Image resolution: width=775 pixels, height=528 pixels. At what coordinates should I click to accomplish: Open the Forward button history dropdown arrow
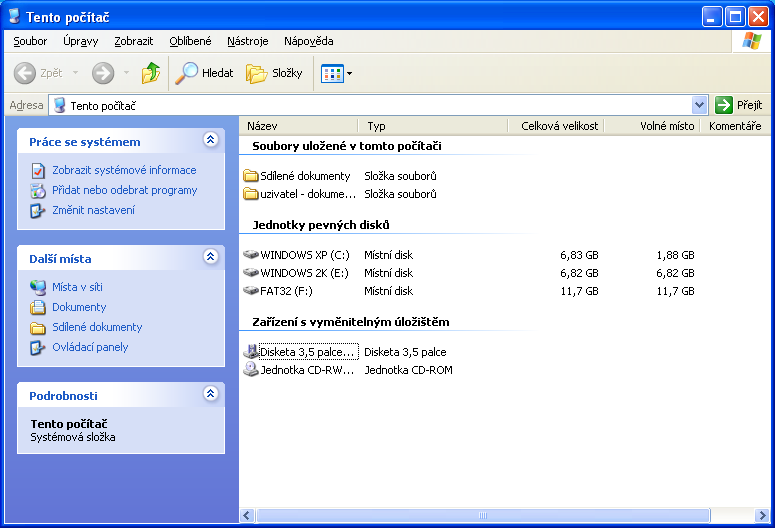(x=127, y=73)
